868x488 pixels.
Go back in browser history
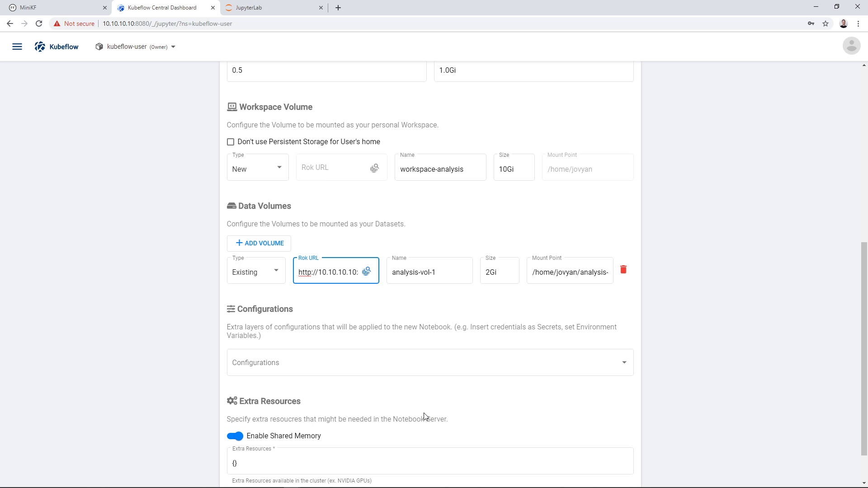[x=10, y=23]
